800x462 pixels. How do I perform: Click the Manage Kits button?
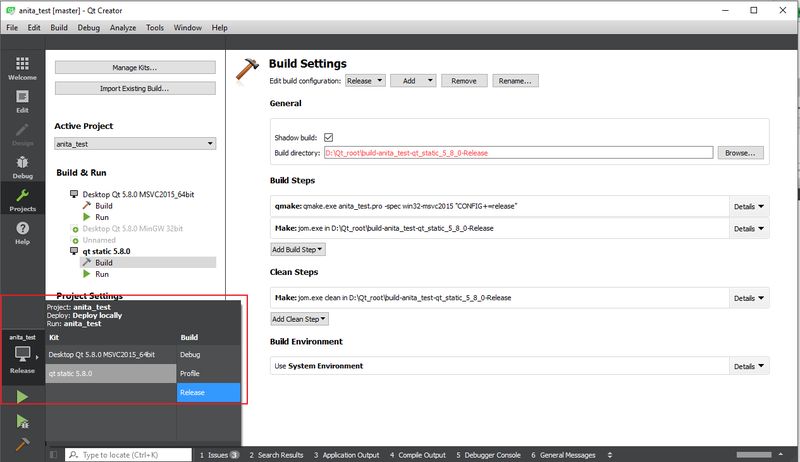tap(135, 67)
